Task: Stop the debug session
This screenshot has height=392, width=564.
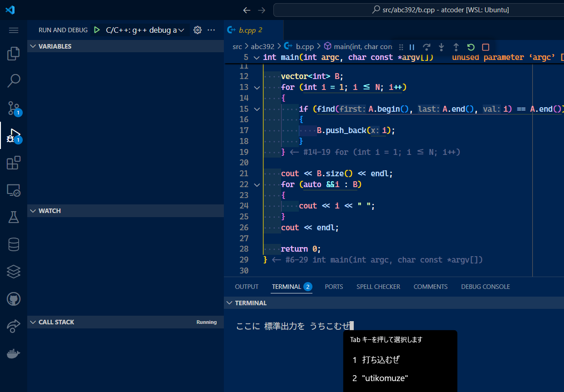Action: coord(485,47)
